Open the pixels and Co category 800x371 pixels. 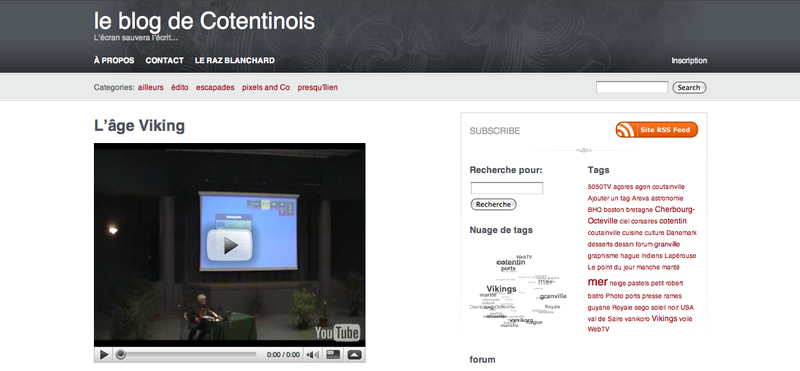tap(266, 87)
